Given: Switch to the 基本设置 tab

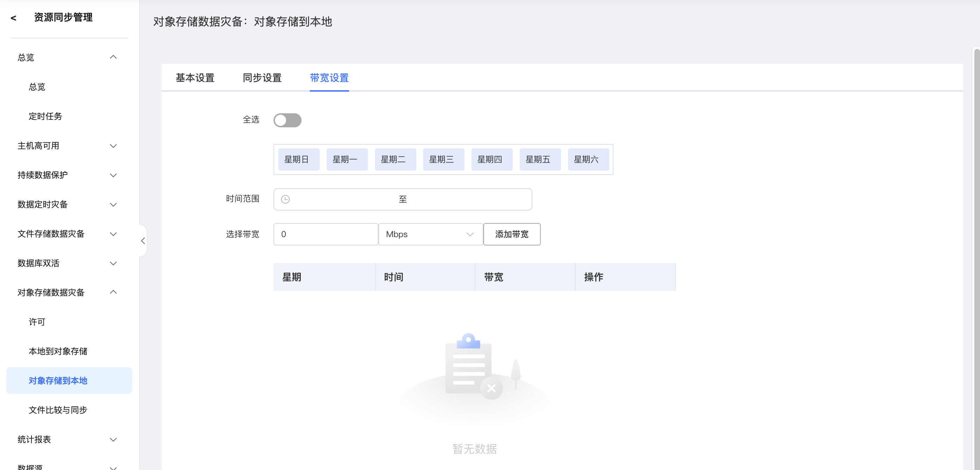Looking at the screenshot, I should [195, 78].
